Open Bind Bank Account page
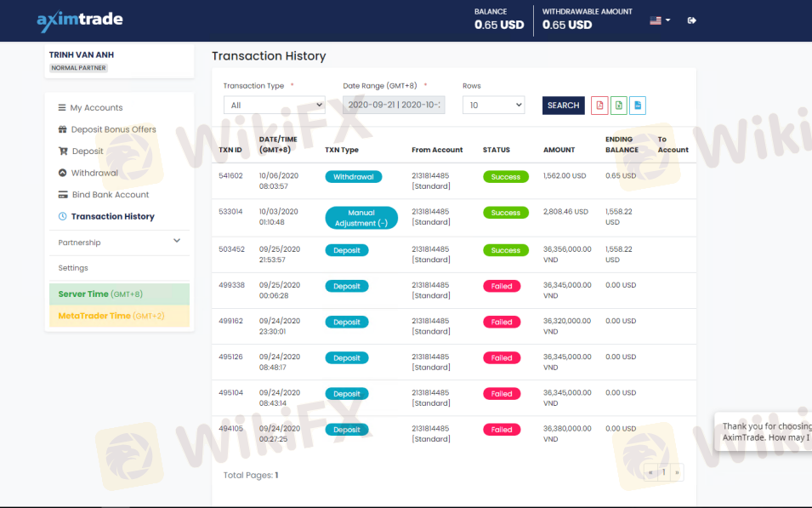This screenshot has width=812, height=508. [x=111, y=194]
